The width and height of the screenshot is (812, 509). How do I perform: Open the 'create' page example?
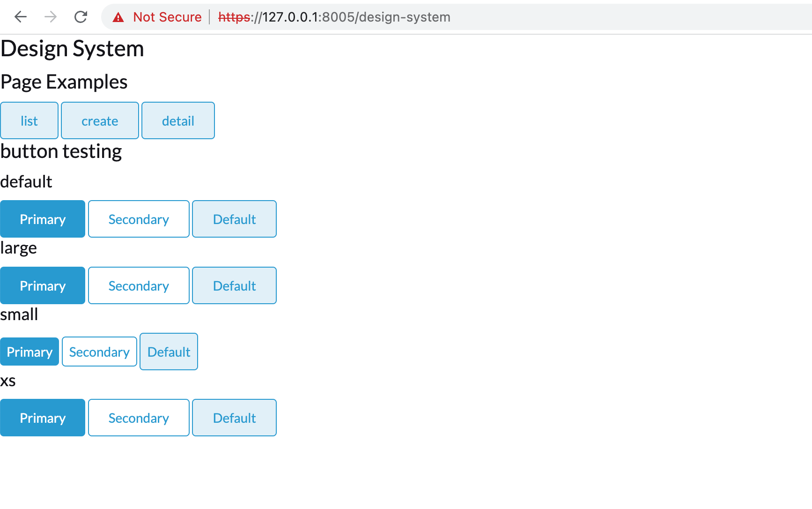point(99,120)
